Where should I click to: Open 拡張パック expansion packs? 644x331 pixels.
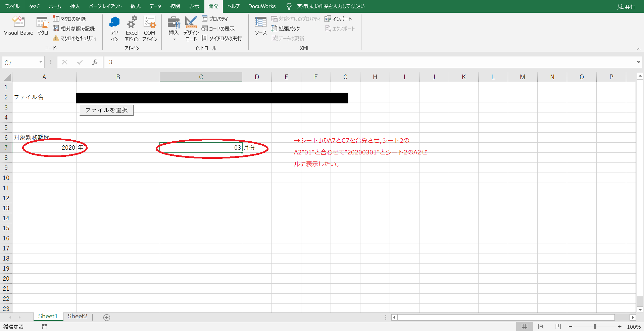286,29
